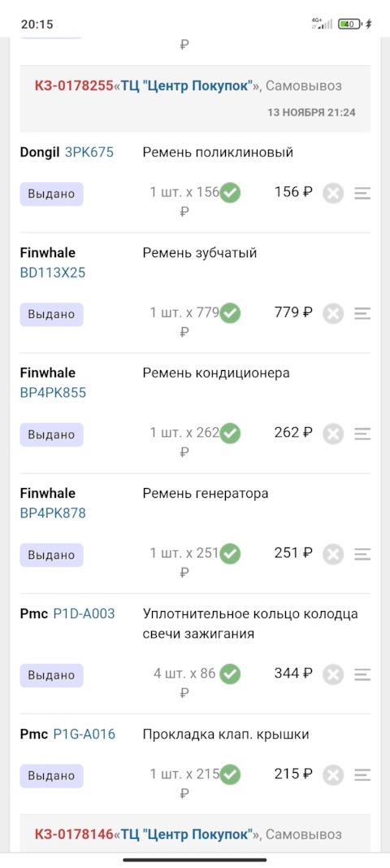
Task: Toggle the green check for Ремень генератора
Action: [x=230, y=553]
